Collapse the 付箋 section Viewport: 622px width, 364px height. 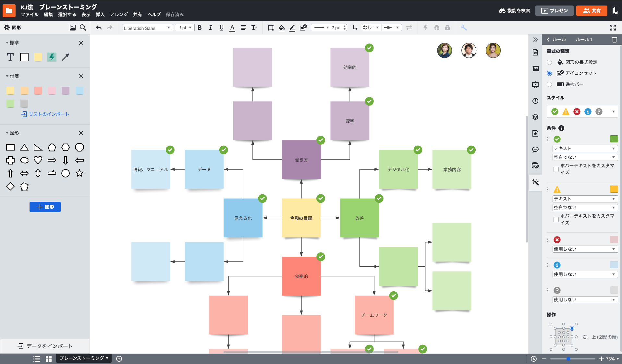(x=7, y=76)
